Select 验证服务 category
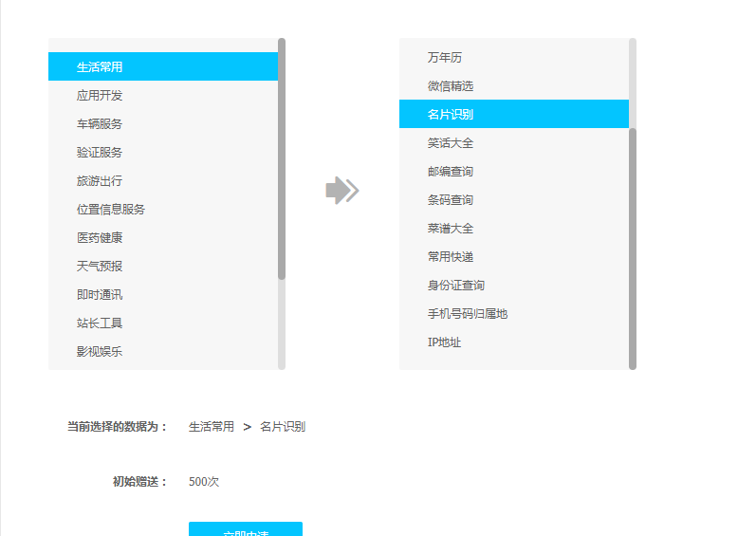The width and height of the screenshot is (756, 536). 100,153
